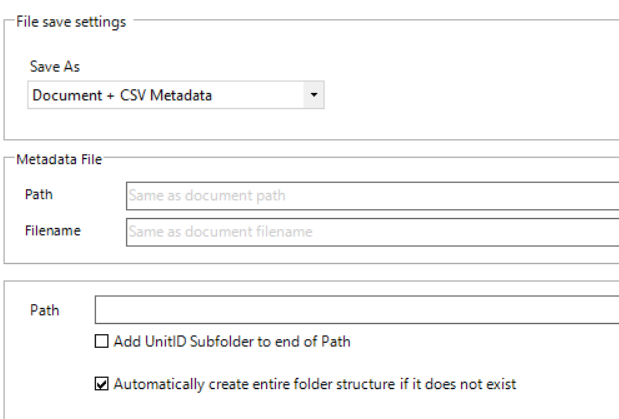Click the Same as document path placeholder text
619x419 pixels.
point(207,195)
